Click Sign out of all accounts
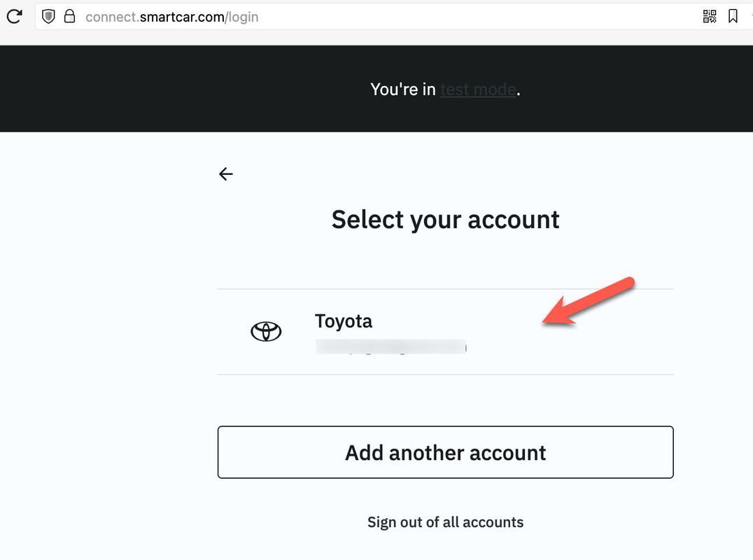 pyautogui.click(x=445, y=522)
